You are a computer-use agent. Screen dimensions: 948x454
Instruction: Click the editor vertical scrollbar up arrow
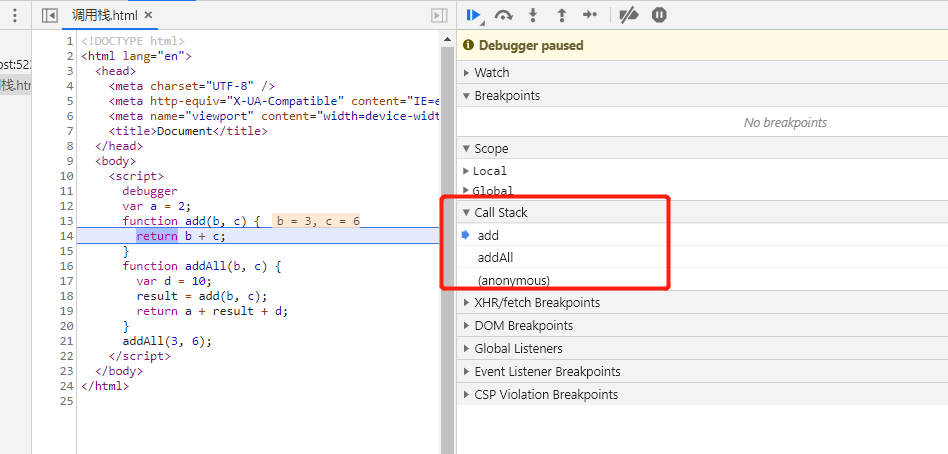pos(447,40)
